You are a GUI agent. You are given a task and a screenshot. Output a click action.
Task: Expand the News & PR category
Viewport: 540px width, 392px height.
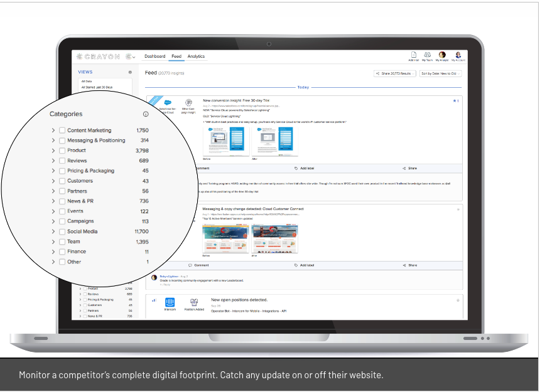(x=53, y=201)
